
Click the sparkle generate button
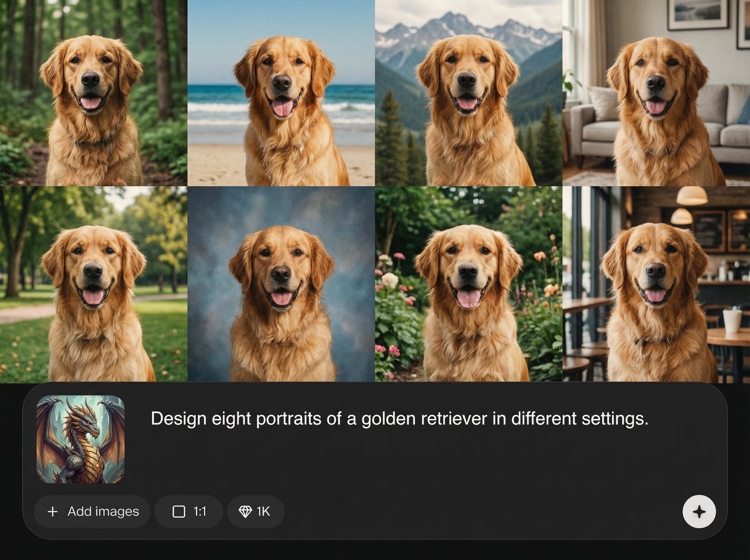699,512
